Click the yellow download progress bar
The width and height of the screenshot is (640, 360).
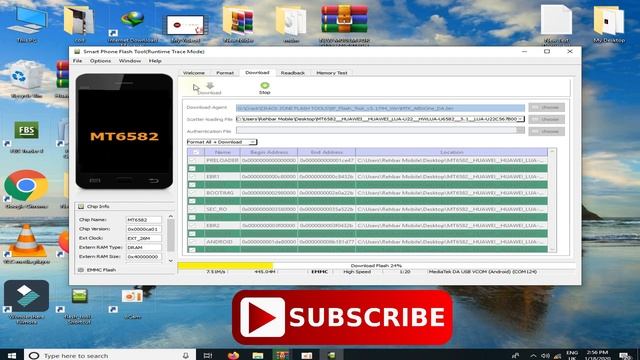click(225, 266)
